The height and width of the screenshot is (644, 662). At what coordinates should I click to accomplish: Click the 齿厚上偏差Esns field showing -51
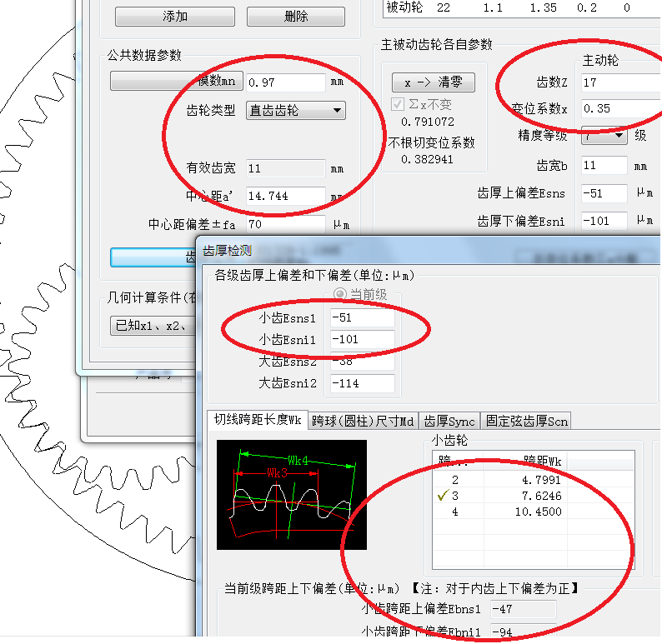pyautogui.click(x=604, y=193)
